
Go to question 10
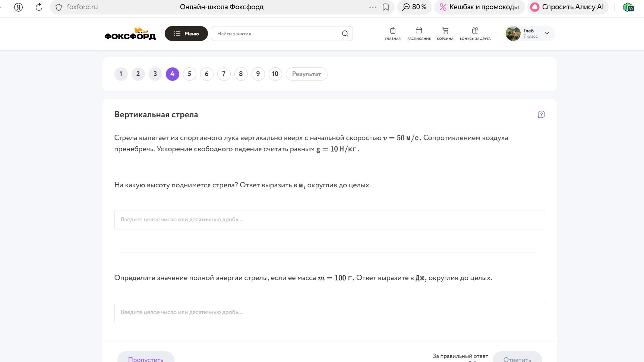tap(275, 74)
